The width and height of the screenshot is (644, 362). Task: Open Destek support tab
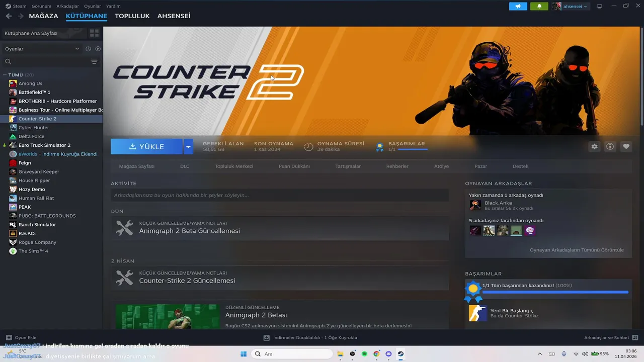tap(520, 166)
